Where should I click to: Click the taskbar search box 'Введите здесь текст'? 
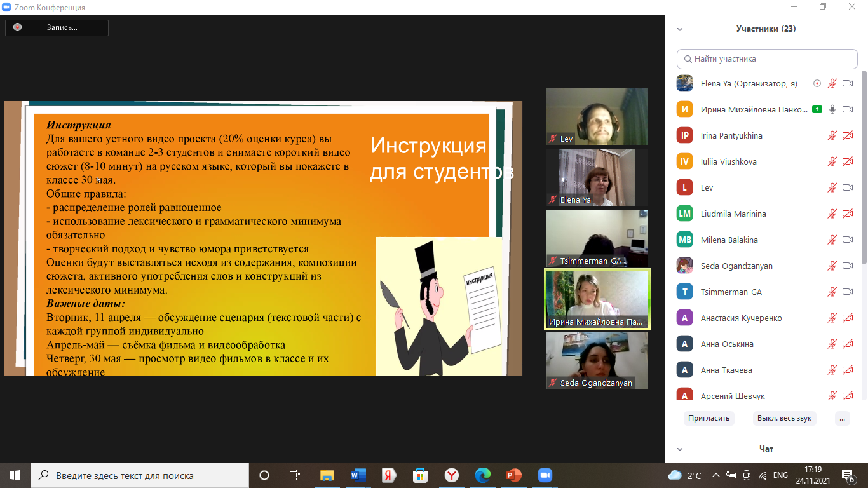(x=140, y=475)
